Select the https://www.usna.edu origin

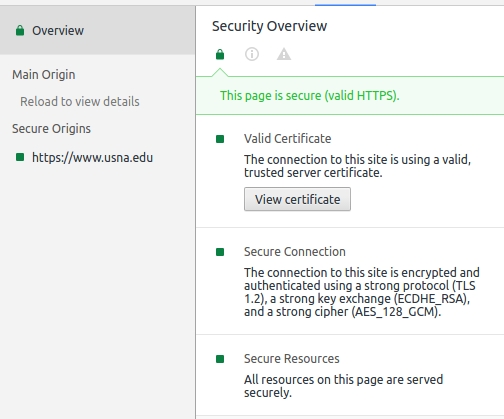(92, 157)
